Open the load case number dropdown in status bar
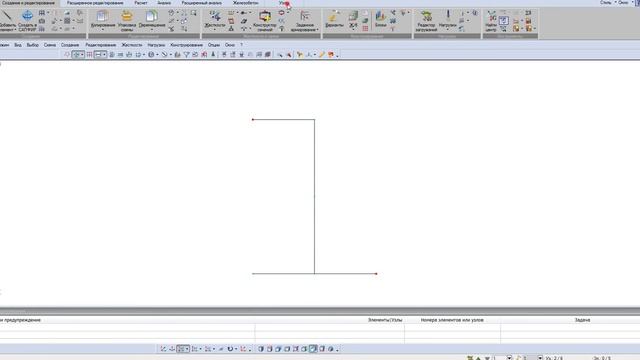This screenshot has width=640, height=360. (x=509, y=358)
